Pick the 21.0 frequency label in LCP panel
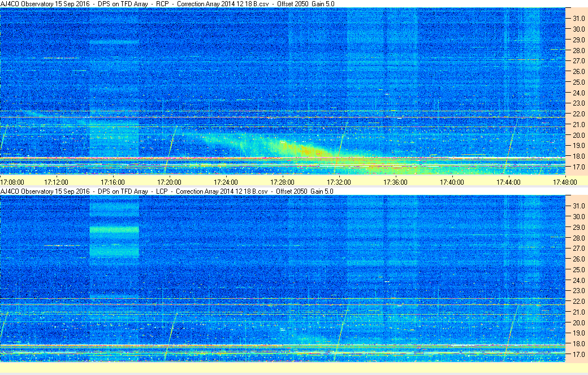Viewport: 588px width, 375px height. coord(578,312)
